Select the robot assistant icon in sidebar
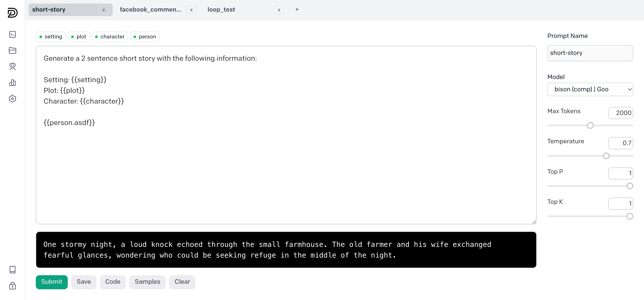 pyautogui.click(x=12, y=66)
